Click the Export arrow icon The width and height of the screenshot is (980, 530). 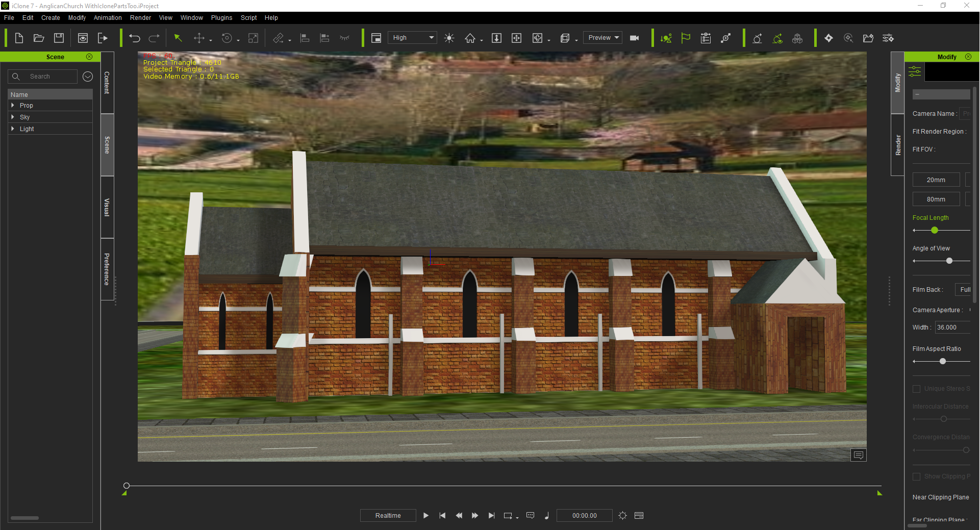[x=103, y=38]
